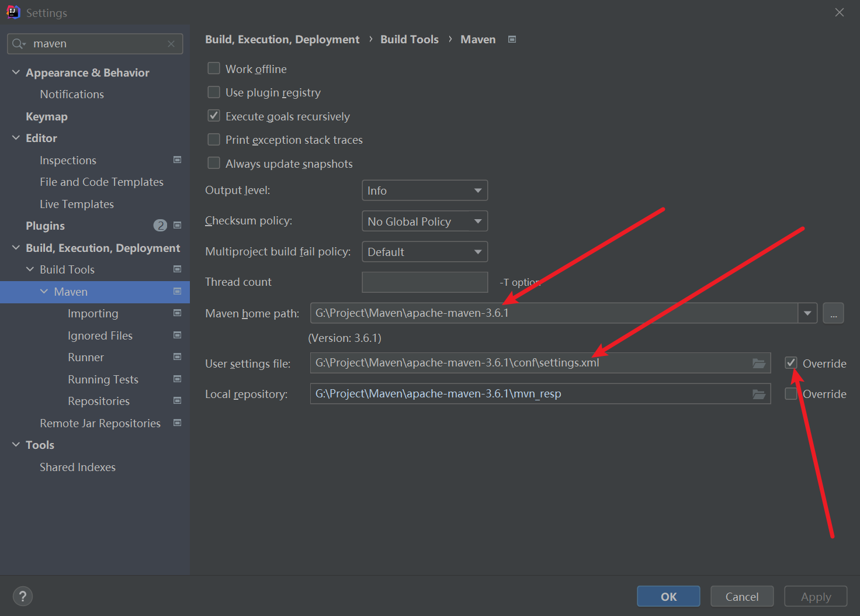This screenshot has height=616, width=860.
Task: Uncheck Override for User settings file
Action: 791,363
